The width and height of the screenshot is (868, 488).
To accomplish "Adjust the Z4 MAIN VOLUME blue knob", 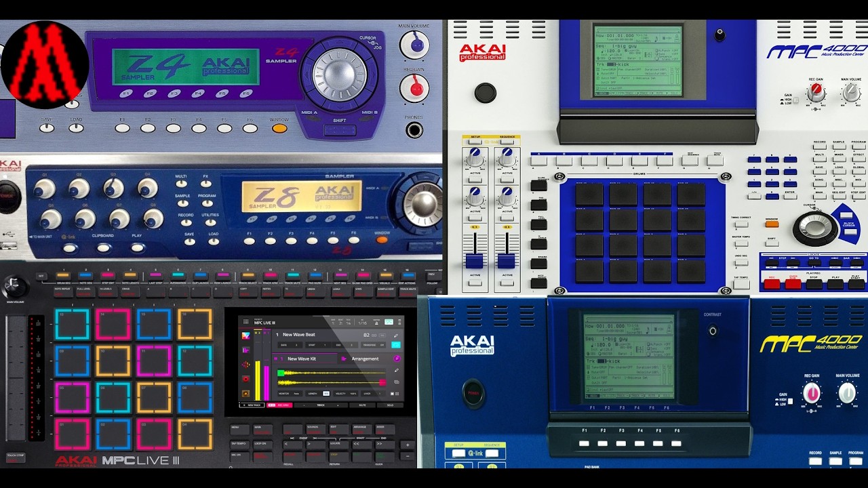I will click(x=414, y=45).
